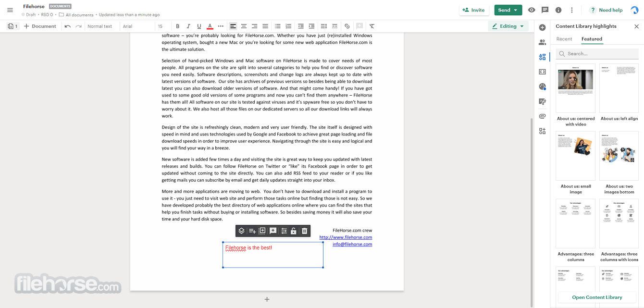Center align the text
The width and height of the screenshot is (644, 308).
pos(244,26)
